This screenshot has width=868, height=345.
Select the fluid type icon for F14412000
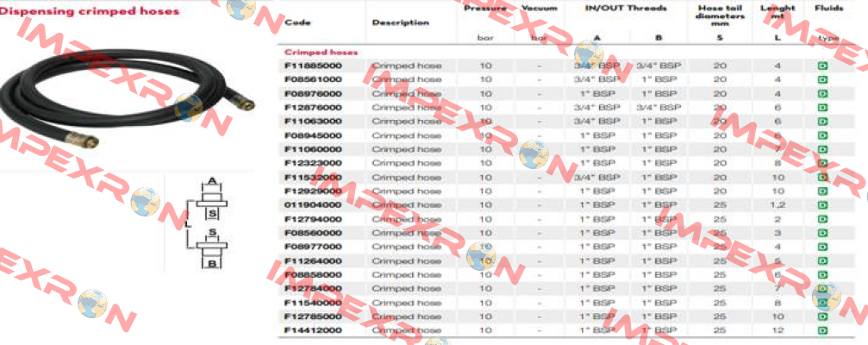coord(822,330)
